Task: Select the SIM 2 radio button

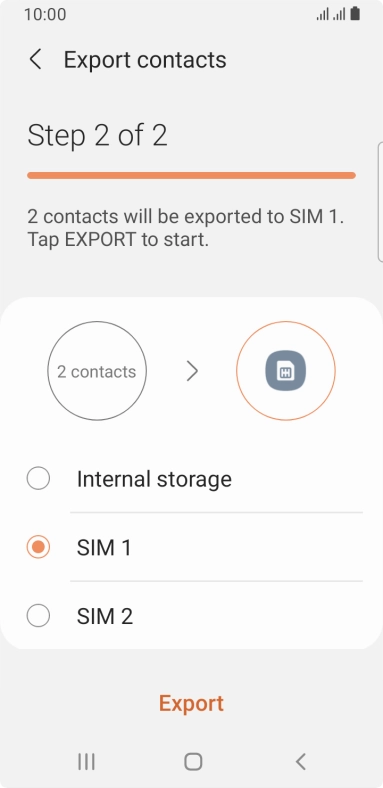Action: coord(38,616)
